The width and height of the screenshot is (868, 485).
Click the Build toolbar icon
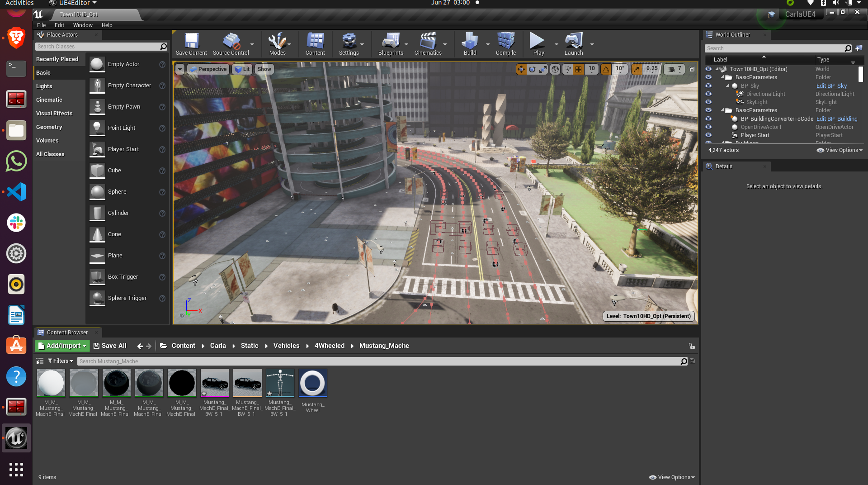470,44
